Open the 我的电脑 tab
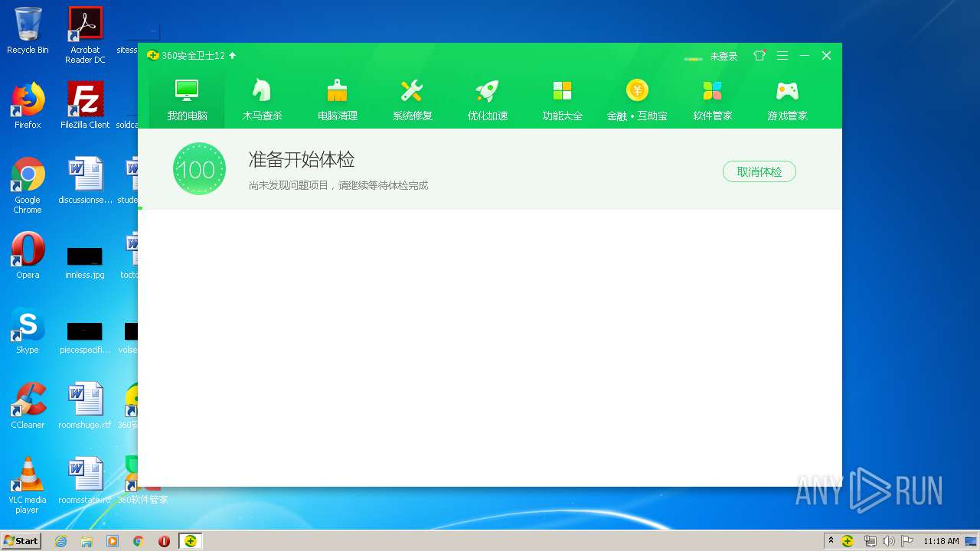 (x=187, y=99)
